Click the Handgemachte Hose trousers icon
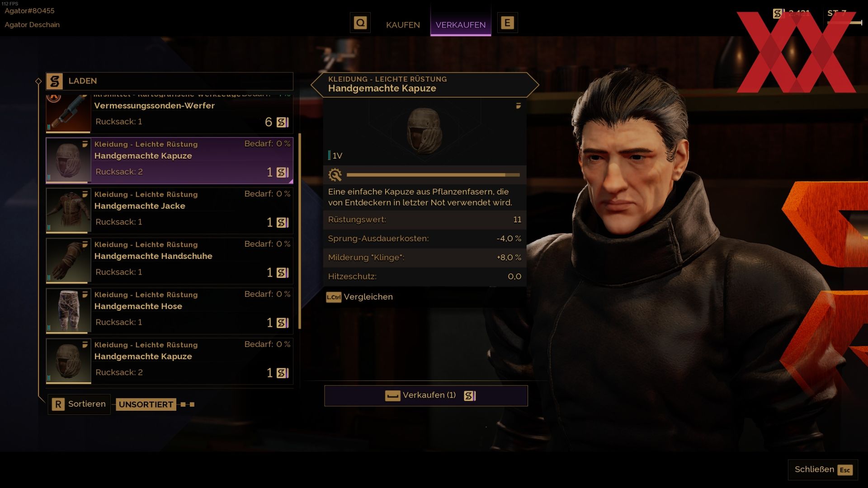The width and height of the screenshot is (868, 488). (68, 311)
